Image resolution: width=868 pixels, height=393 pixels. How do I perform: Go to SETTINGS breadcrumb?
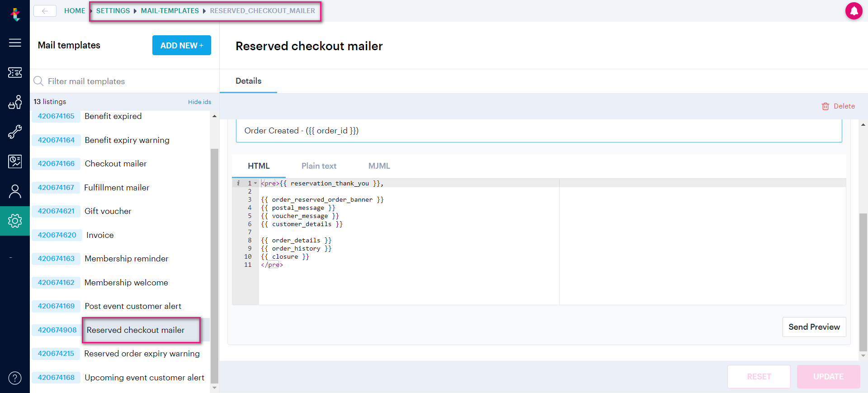[113, 11]
